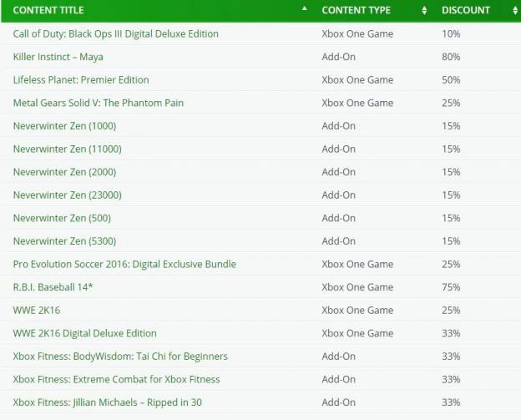Open Neverwinter Zen (5300) link
This screenshot has height=420, width=521.
tap(65, 241)
